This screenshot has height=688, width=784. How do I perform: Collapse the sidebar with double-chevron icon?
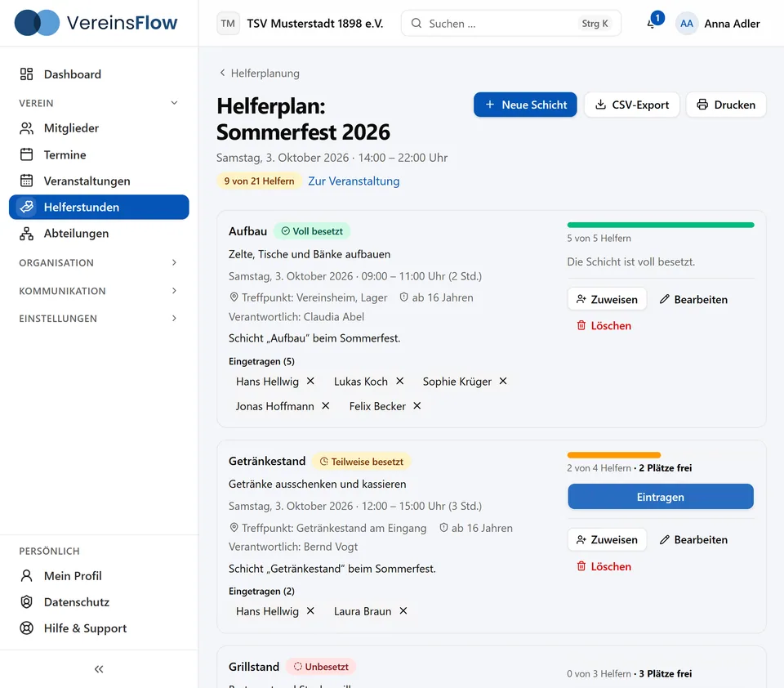click(99, 669)
